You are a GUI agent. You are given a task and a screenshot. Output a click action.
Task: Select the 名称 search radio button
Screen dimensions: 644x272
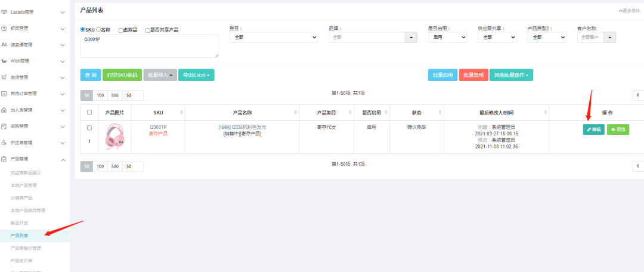click(x=98, y=30)
